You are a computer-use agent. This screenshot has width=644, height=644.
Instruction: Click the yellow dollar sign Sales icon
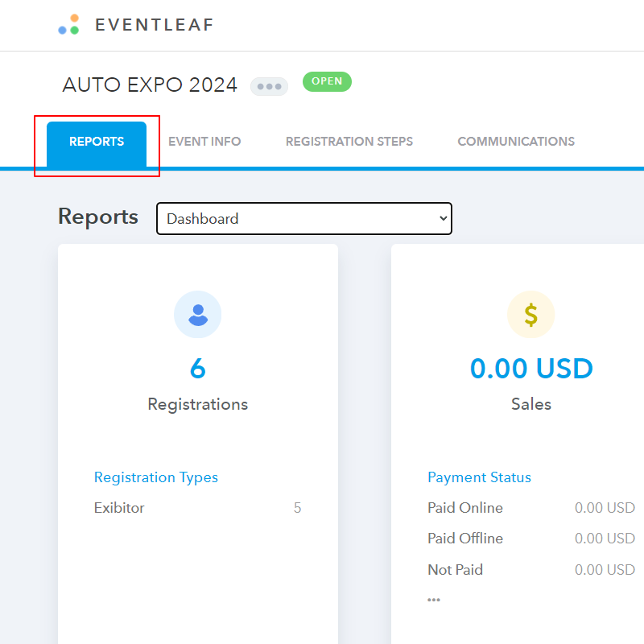pos(530,314)
